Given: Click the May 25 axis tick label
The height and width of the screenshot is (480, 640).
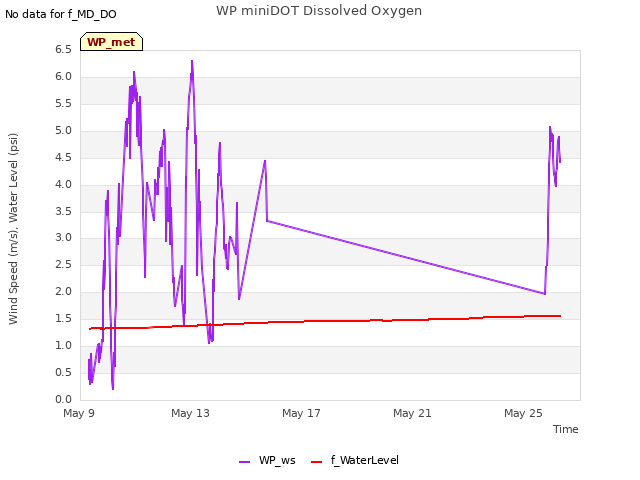Looking at the screenshot, I should (x=523, y=413).
